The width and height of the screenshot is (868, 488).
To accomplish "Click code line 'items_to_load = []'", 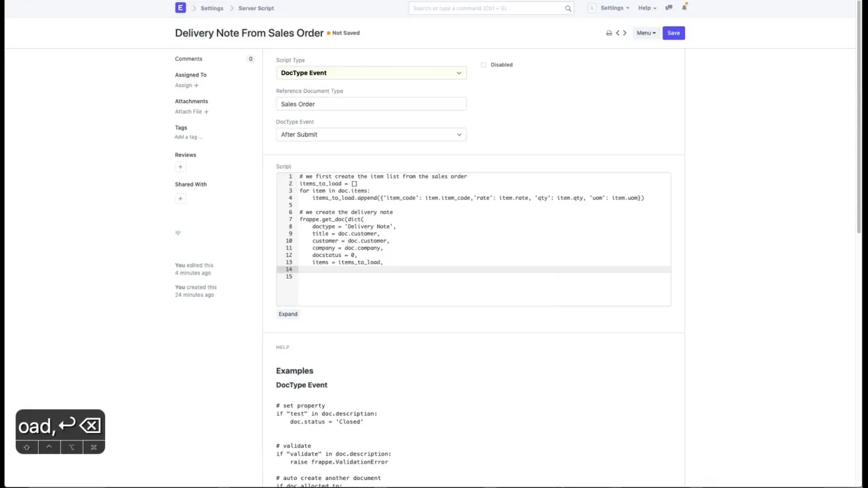I will pos(328,184).
